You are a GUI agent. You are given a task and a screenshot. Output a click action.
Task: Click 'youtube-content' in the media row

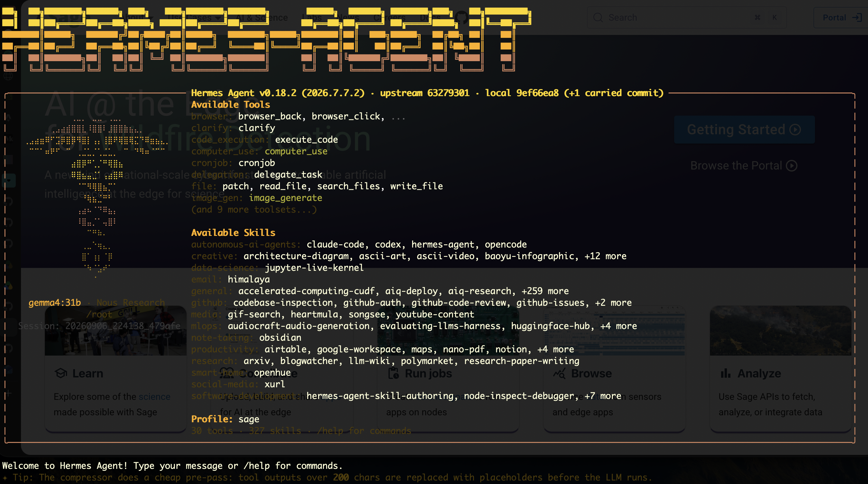[435, 314]
